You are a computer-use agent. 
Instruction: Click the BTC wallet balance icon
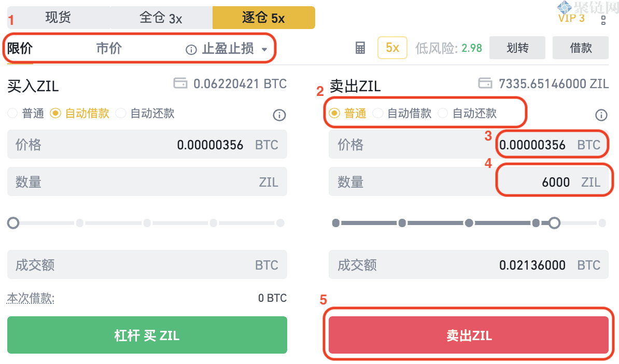(x=180, y=83)
